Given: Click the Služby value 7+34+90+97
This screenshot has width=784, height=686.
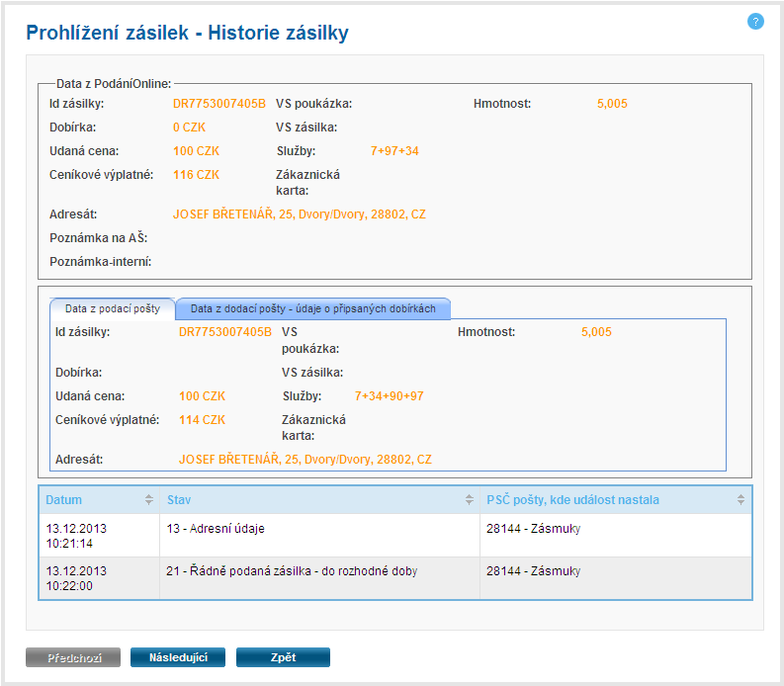Looking at the screenshot, I should [x=389, y=396].
